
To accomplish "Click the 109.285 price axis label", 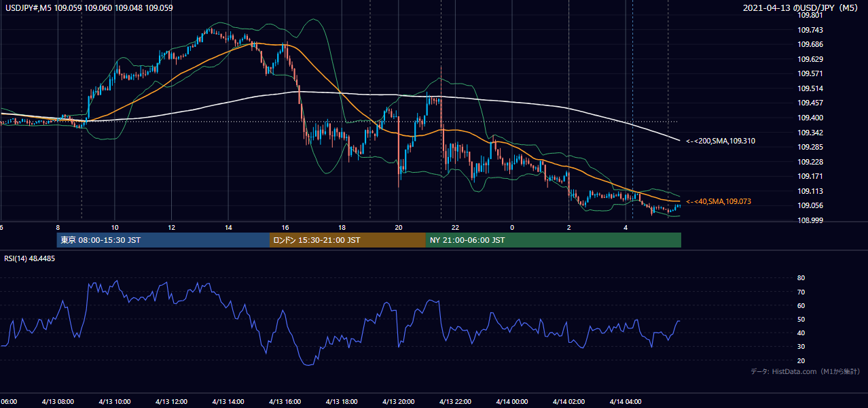I will [810, 147].
